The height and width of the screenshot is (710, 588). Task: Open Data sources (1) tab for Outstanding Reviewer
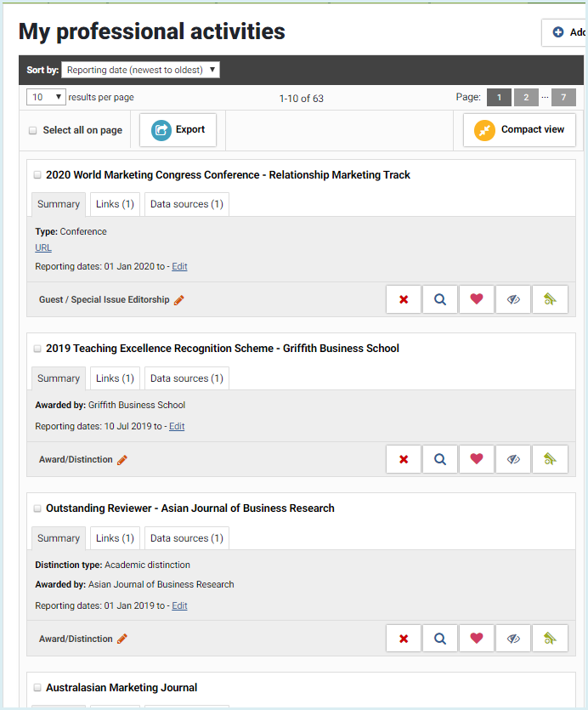coord(187,538)
